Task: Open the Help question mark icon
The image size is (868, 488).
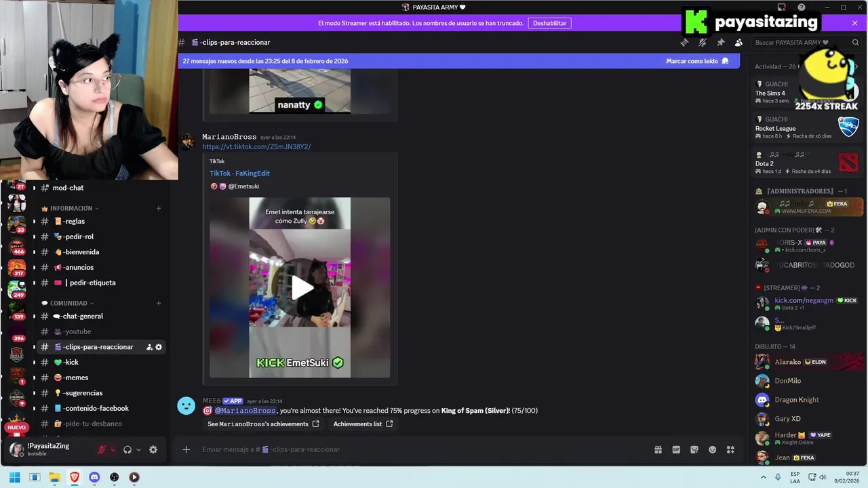Action: pos(802,7)
